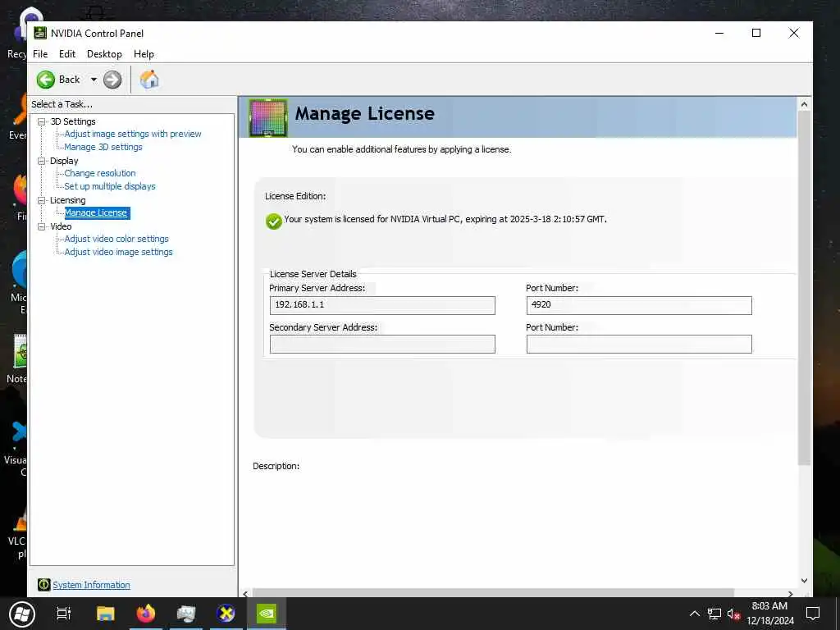The image size is (840, 630).
Task: Click the taskbar icon with yellow X
Action: (226, 614)
